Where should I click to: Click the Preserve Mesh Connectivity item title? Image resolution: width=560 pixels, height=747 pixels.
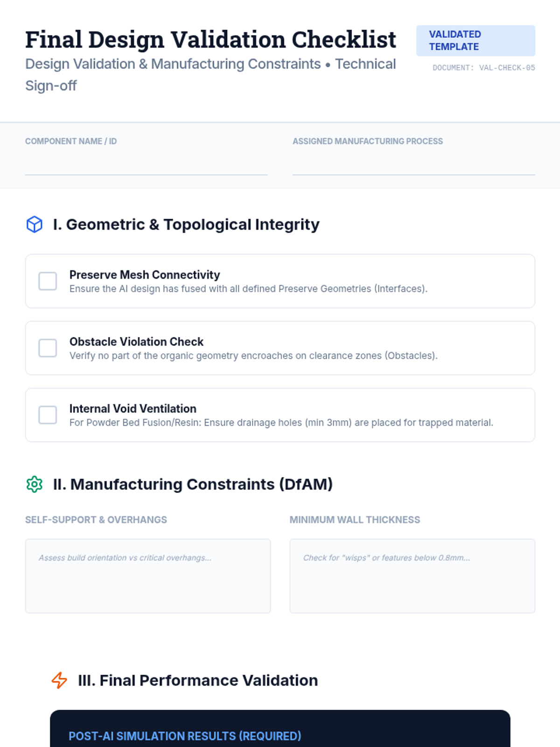coord(145,275)
